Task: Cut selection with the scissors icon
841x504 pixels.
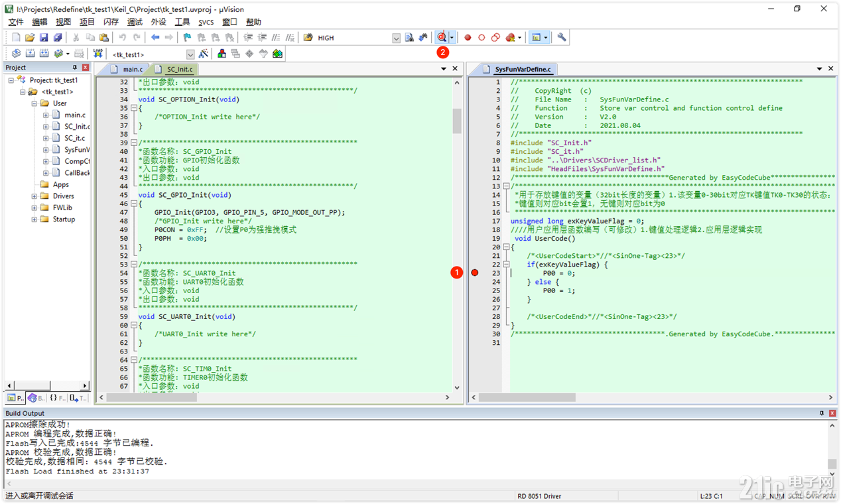Action: tap(76, 38)
